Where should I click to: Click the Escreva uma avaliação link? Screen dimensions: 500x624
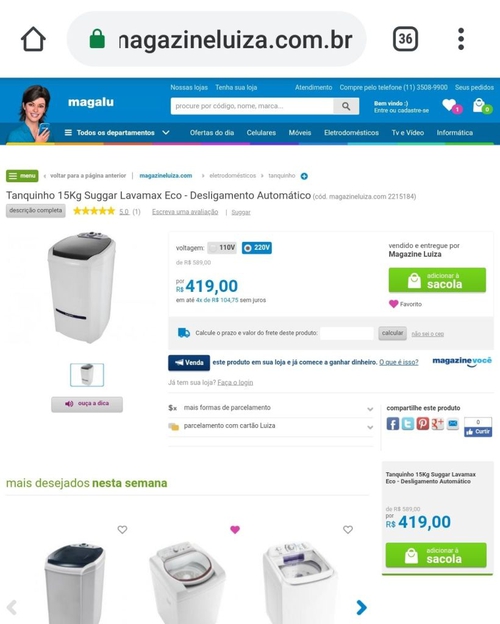(x=185, y=212)
